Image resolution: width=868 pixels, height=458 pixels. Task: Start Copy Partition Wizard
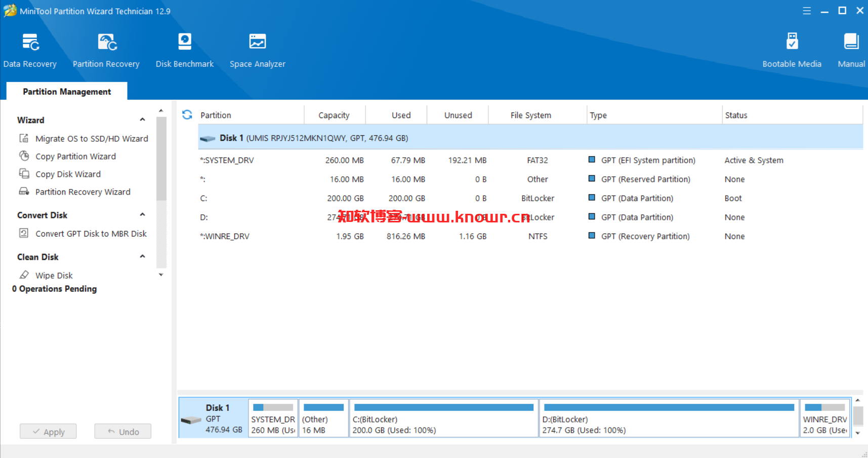coord(75,156)
